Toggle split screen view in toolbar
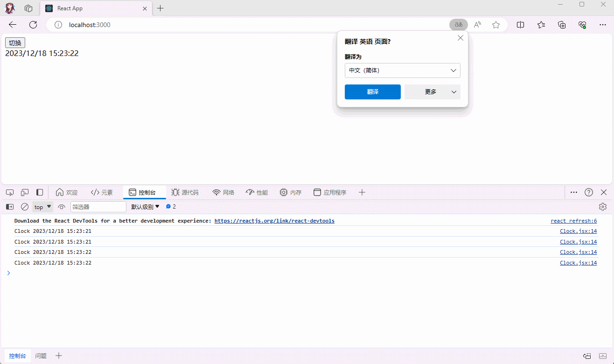This screenshot has height=364, width=614. 521,25
